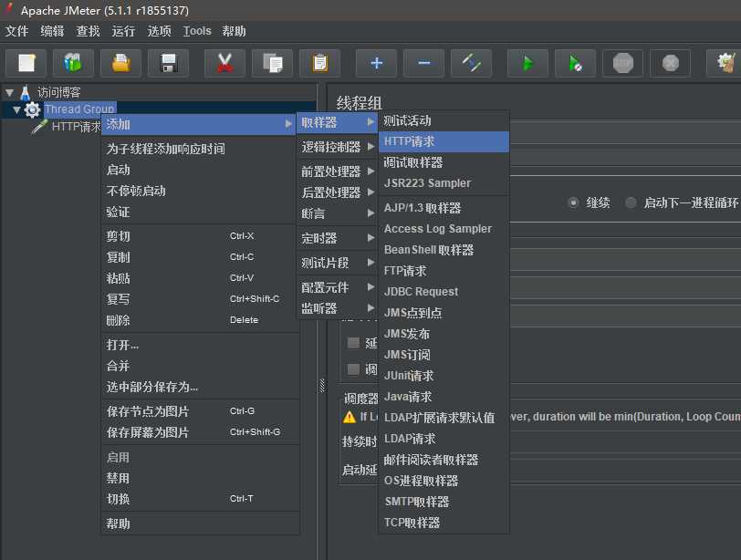Open the 帮助 menu in menu bar
Image resolution: width=741 pixels, height=560 pixels.
pyautogui.click(x=234, y=31)
